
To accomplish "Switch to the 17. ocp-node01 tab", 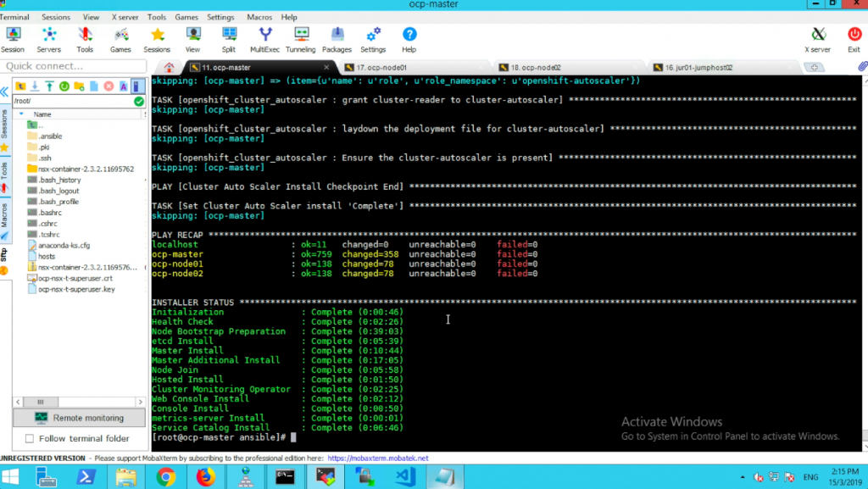I will point(381,68).
